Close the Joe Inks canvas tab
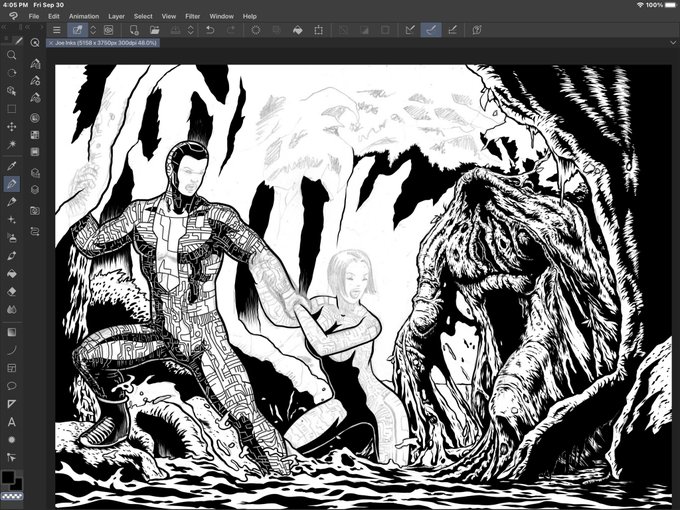680x510 pixels. pos(51,43)
